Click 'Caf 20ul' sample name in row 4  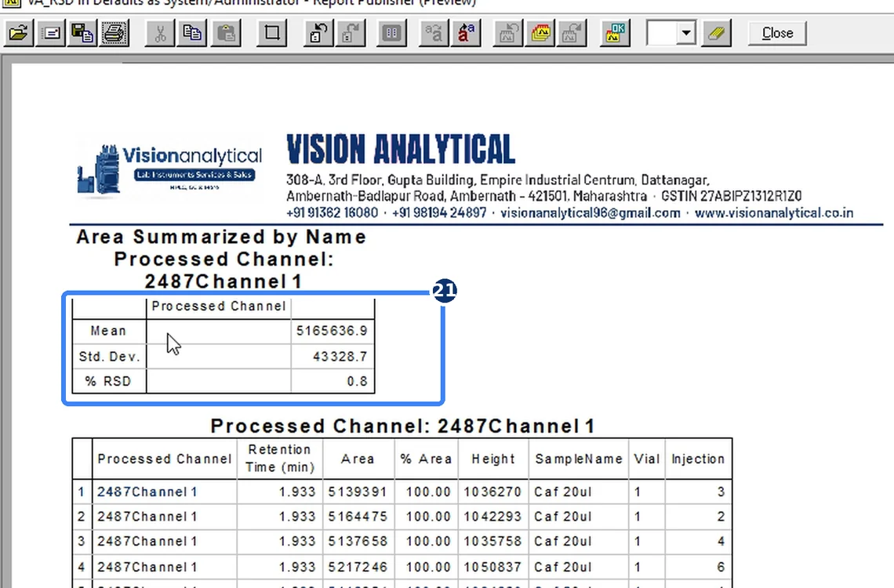click(x=563, y=567)
